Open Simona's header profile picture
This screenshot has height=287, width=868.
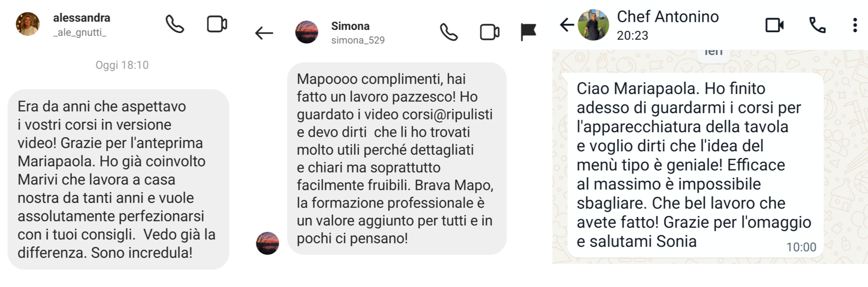pos(307,32)
